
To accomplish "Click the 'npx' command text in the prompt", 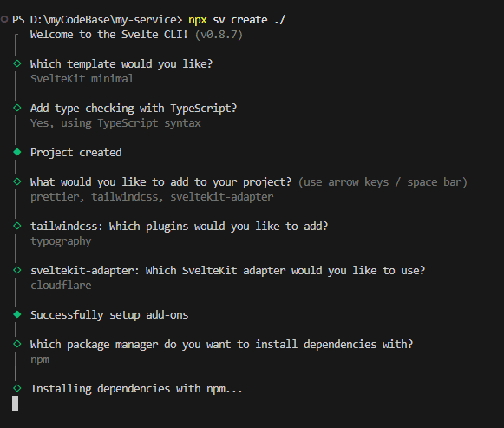I will click(x=198, y=20).
